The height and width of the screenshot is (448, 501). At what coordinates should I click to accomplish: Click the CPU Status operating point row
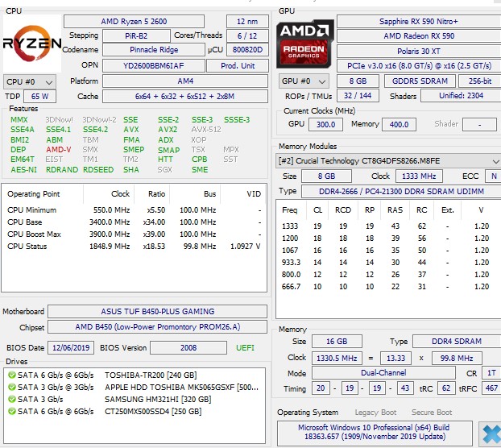[x=135, y=247]
